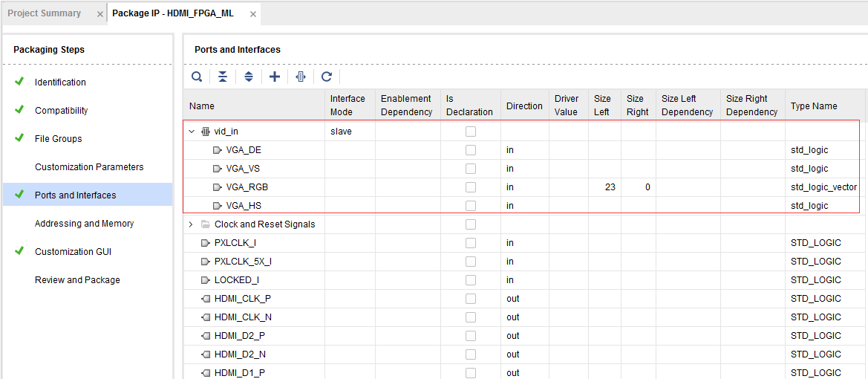868x379 pixels.
Task: Sort by Interface Mode column header
Action: click(347, 106)
